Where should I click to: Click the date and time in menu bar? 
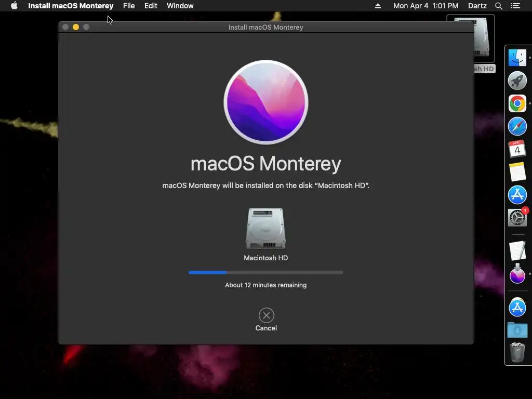pyautogui.click(x=426, y=6)
